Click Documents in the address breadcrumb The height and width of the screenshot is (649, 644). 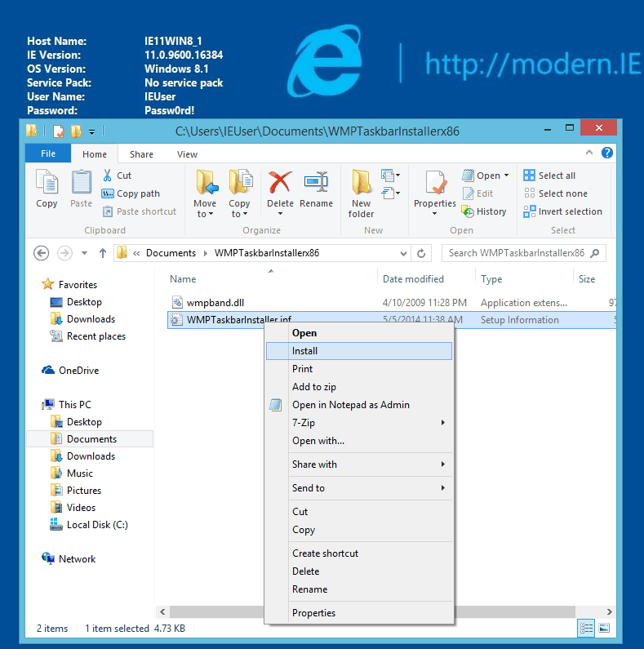(x=171, y=253)
